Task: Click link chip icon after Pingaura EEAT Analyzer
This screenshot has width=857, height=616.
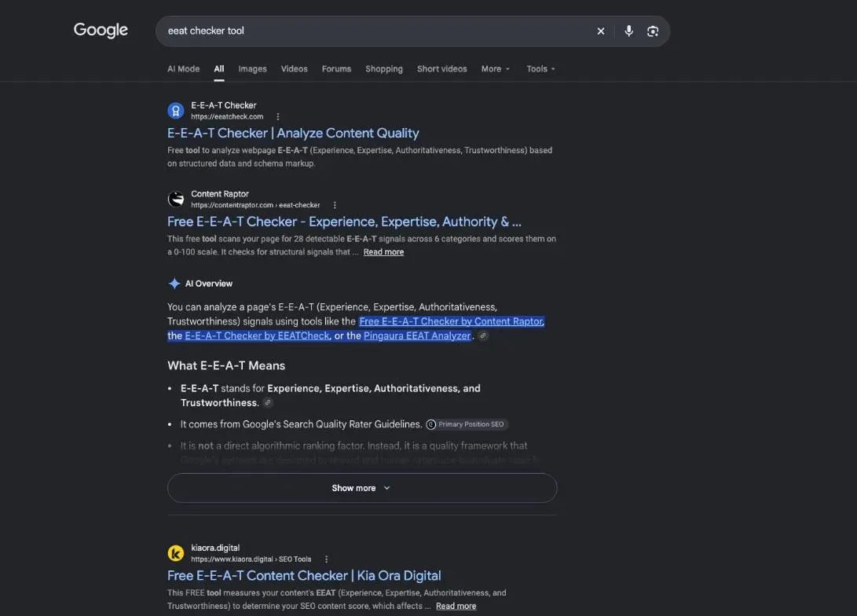Action: [482, 335]
